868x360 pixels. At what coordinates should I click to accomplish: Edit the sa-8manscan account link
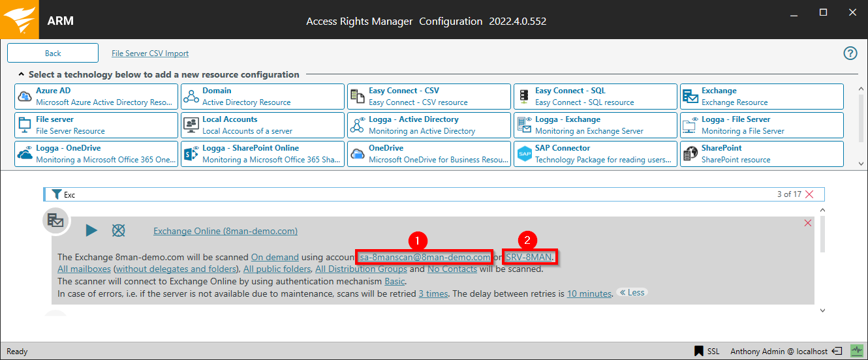[425, 257]
